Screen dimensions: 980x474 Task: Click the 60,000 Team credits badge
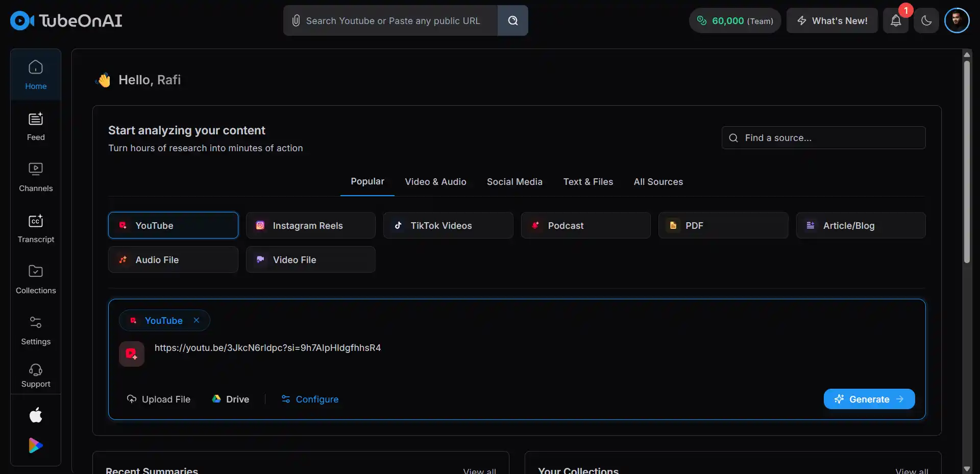[735, 20]
